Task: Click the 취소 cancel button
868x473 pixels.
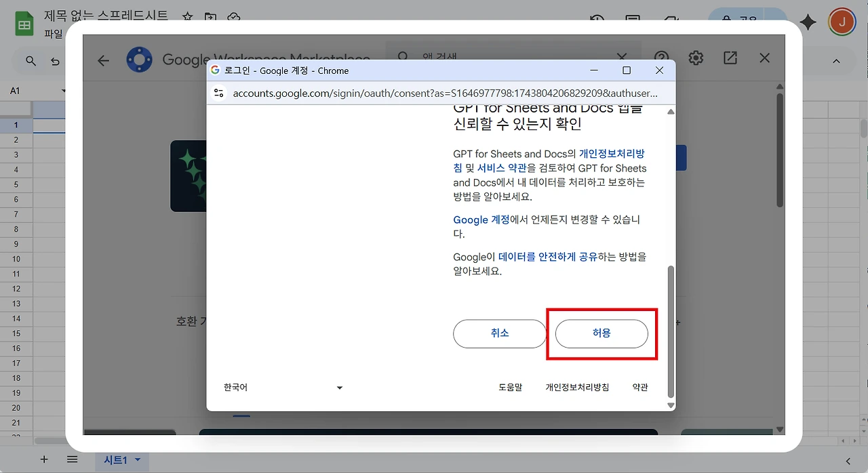Action: [500, 333]
